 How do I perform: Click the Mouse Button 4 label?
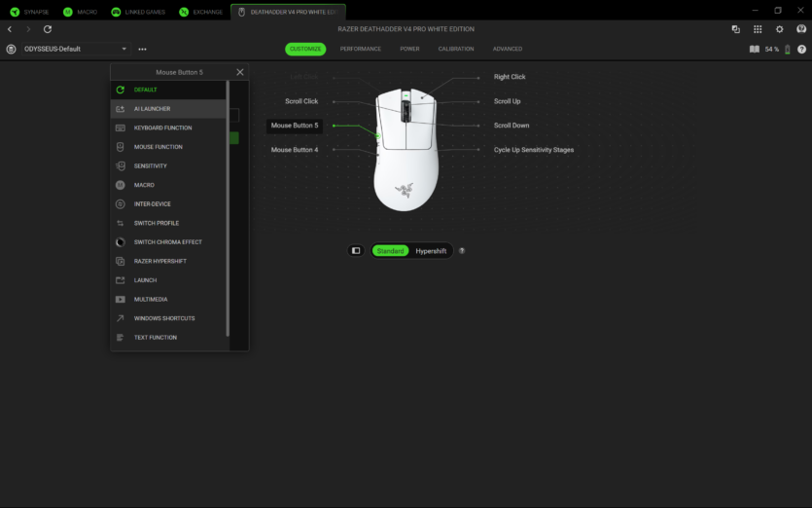click(x=294, y=150)
